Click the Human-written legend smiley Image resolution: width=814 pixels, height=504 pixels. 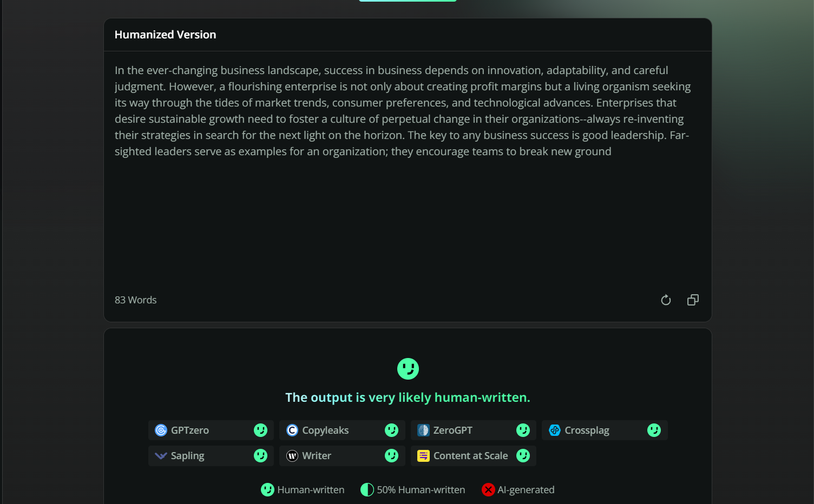[267, 490]
